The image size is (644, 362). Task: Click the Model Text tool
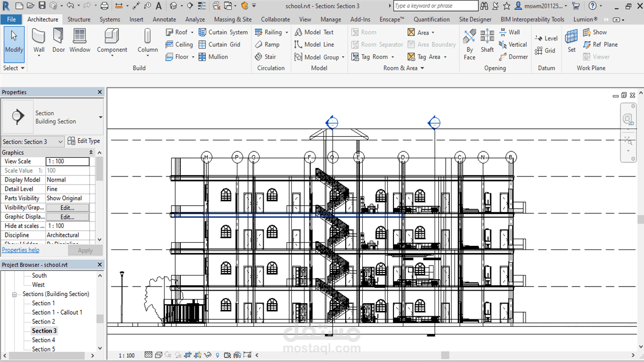314,32
